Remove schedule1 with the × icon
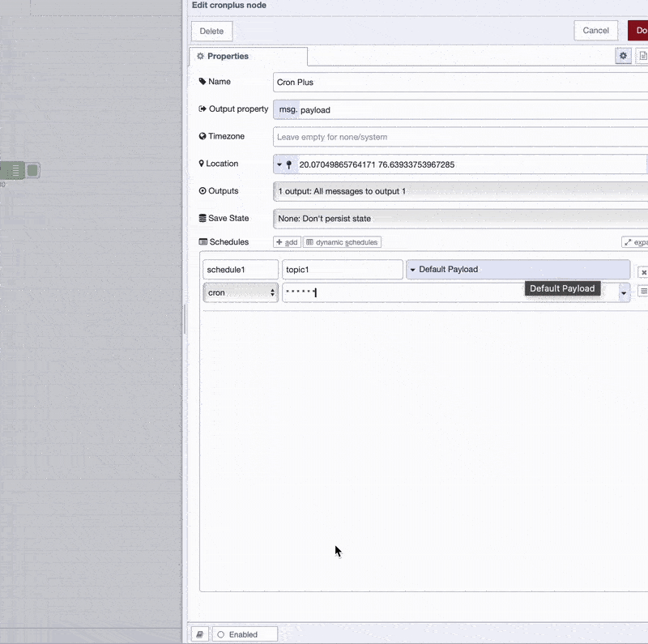 pos(644,271)
